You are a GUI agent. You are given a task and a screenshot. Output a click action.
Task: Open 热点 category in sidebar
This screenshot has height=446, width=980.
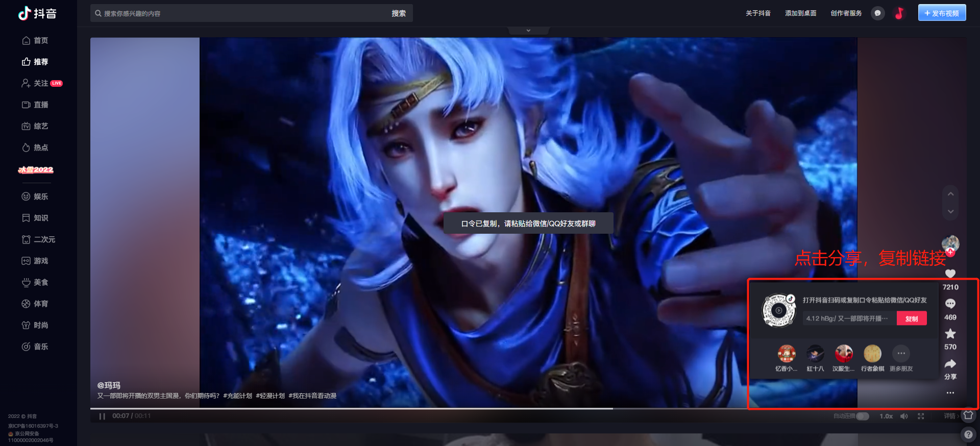[x=35, y=147]
